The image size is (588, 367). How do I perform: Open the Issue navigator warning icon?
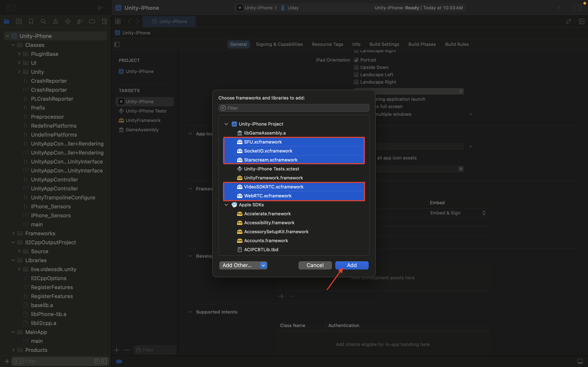(55, 21)
